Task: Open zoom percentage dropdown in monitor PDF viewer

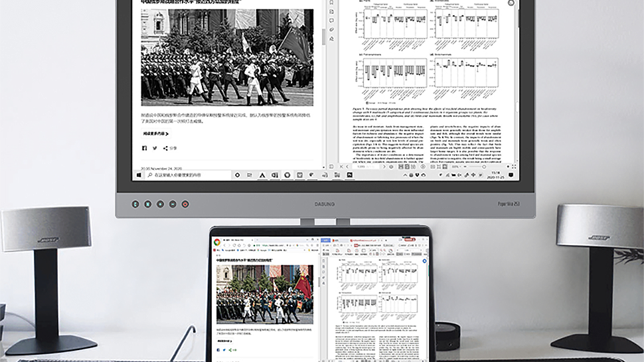Action: pos(457,167)
